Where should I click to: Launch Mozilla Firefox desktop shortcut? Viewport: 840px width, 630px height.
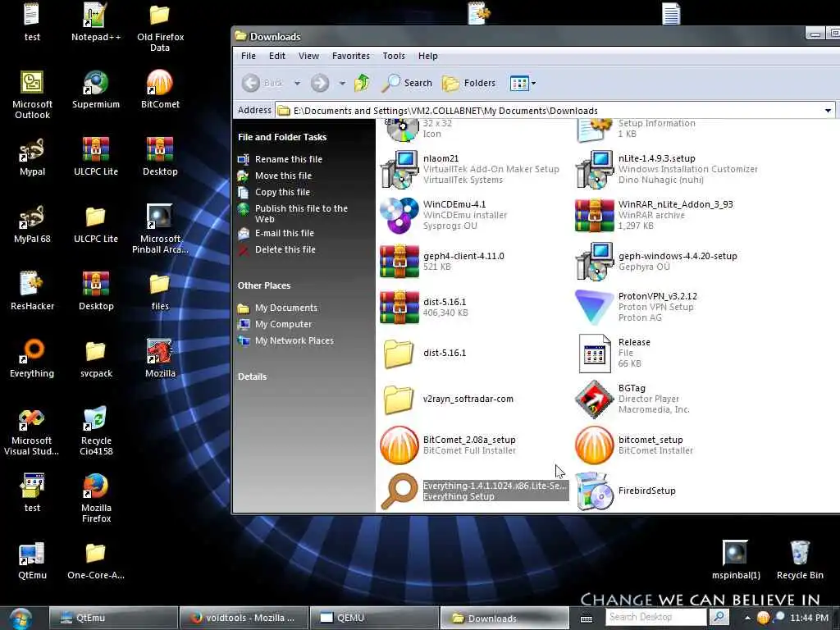click(x=96, y=498)
